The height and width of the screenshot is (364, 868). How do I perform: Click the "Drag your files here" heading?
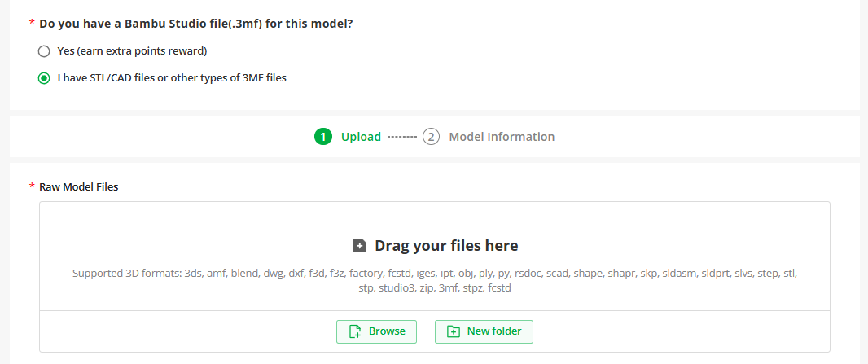pos(446,246)
